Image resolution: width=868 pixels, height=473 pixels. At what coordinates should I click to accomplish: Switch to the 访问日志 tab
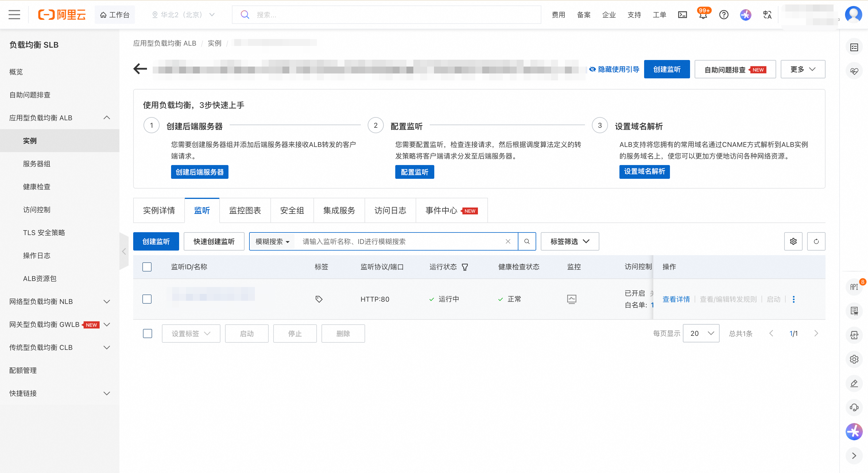pos(390,210)
